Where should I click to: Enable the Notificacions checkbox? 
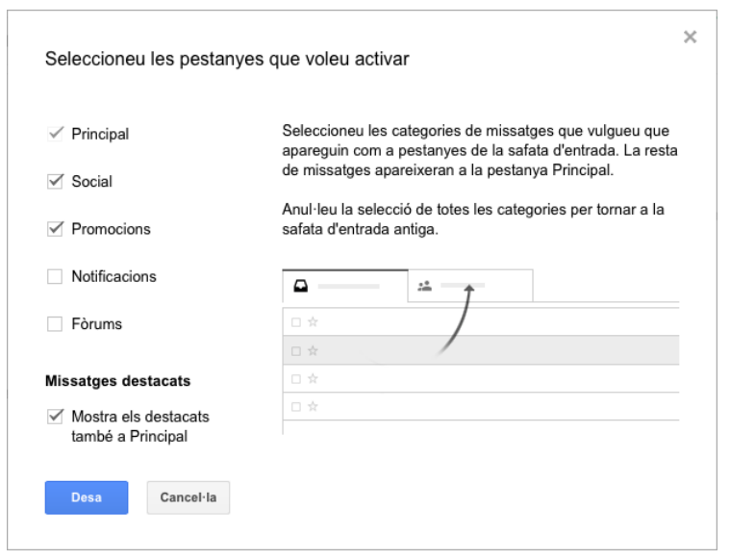tap(55, 276)
